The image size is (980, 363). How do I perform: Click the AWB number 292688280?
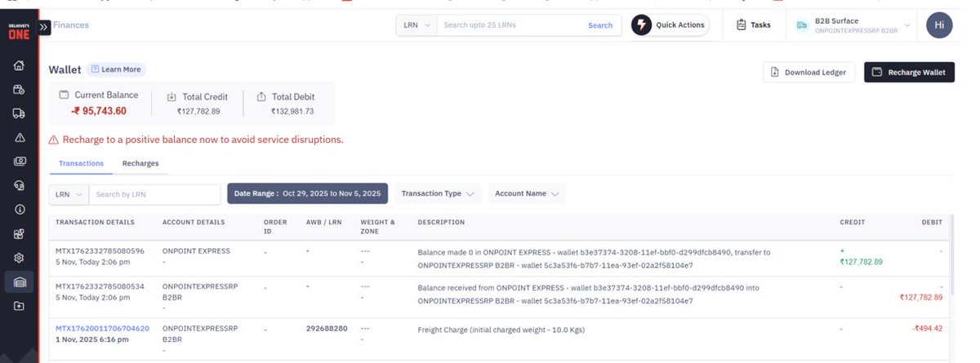pyautogui.click(x=327, y=328)
